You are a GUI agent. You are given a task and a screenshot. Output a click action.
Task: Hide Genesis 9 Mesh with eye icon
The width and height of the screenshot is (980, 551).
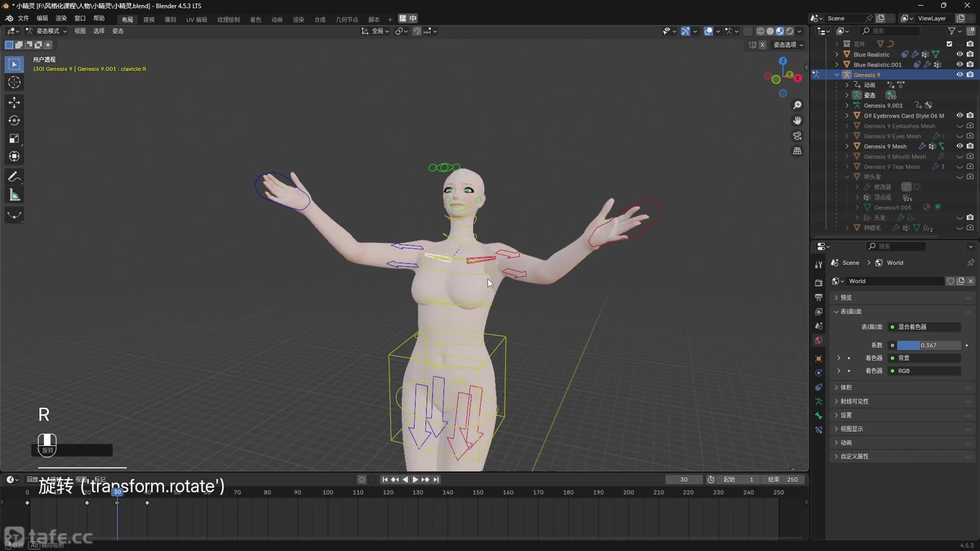(959, 146)
